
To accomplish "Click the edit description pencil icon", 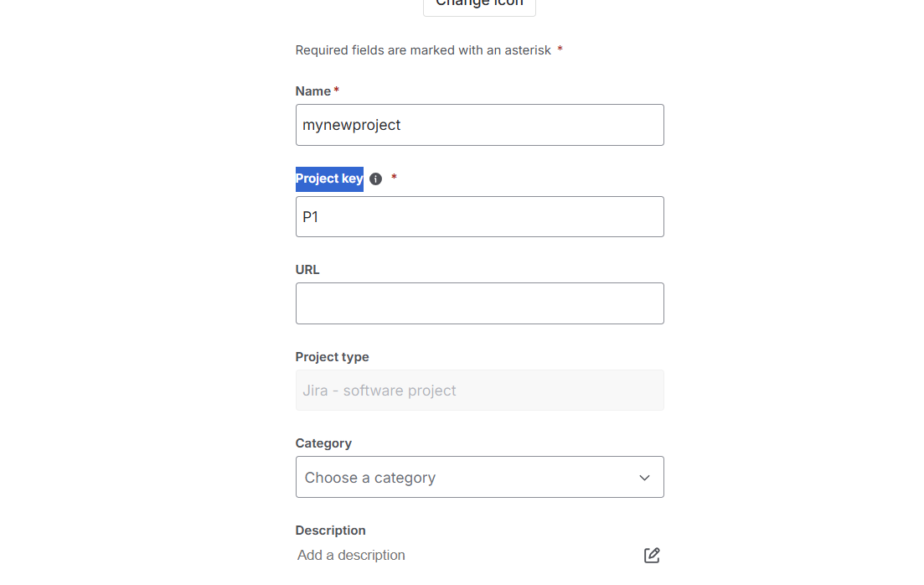I will tap(652, 555).
